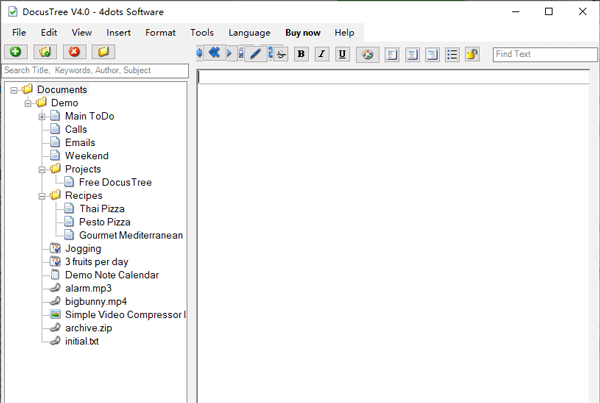Select the bigbunny.mp4 tree item
The height and width of the screenshot is (403, 600).
coord(95,301)
